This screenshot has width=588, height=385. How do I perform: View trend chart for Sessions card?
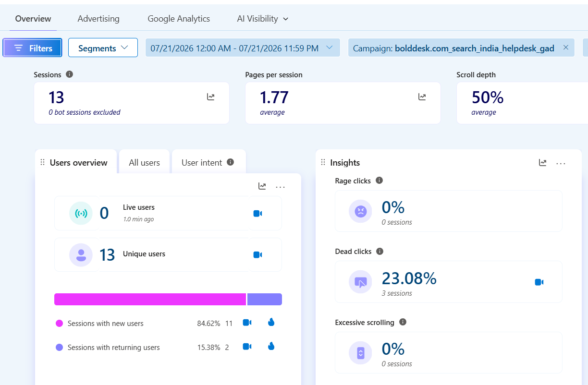[211, 97]
